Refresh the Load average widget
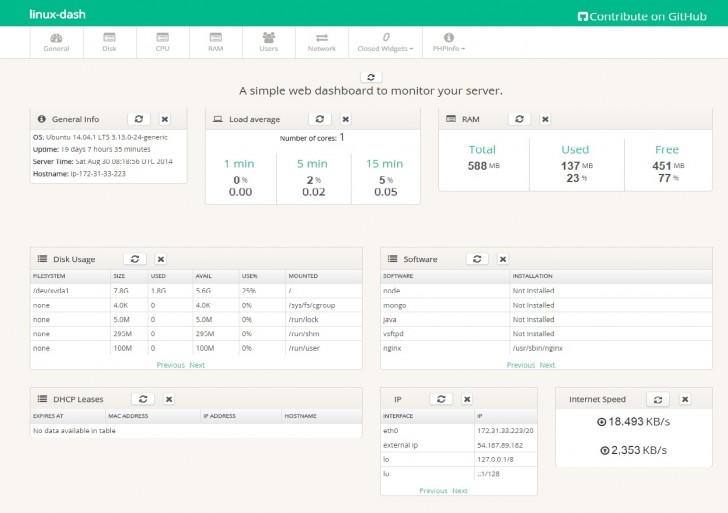 pyautogui.click(x=319, y=119)
